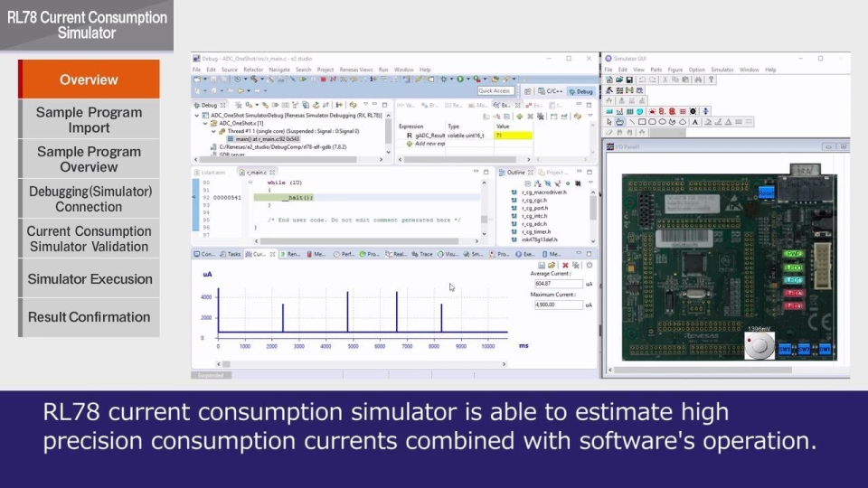868x488 pixels.
Task: Click the Help question mark icon in Simulator GUI
Action: pos(712,80)
